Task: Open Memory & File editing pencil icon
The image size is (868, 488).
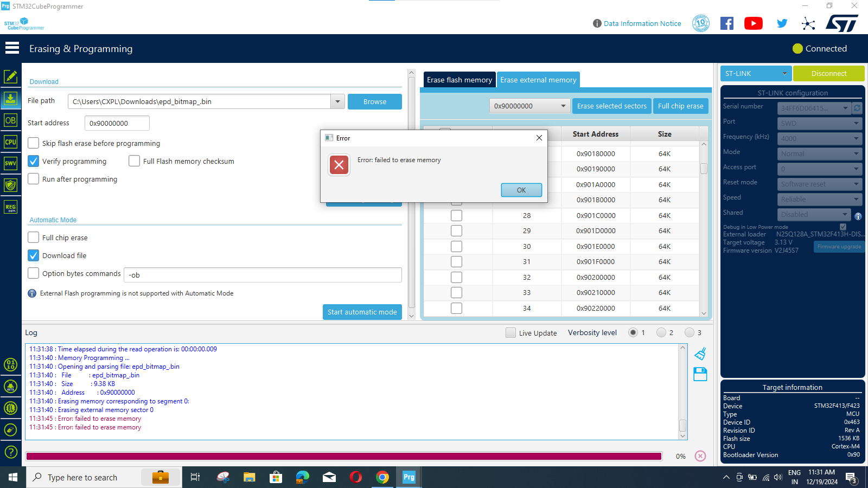Action: pyautogui.click(x=10, y=76)
